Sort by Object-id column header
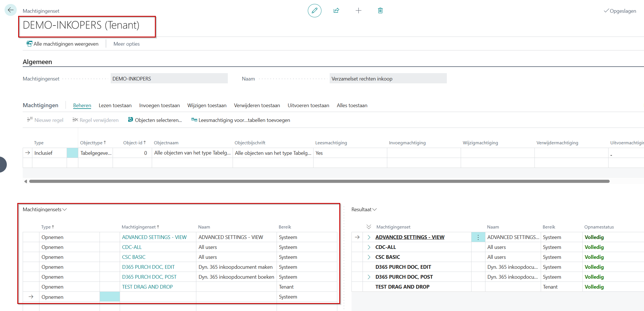The height and width of the screenshot is (311, 644). [x=134, y=143]
